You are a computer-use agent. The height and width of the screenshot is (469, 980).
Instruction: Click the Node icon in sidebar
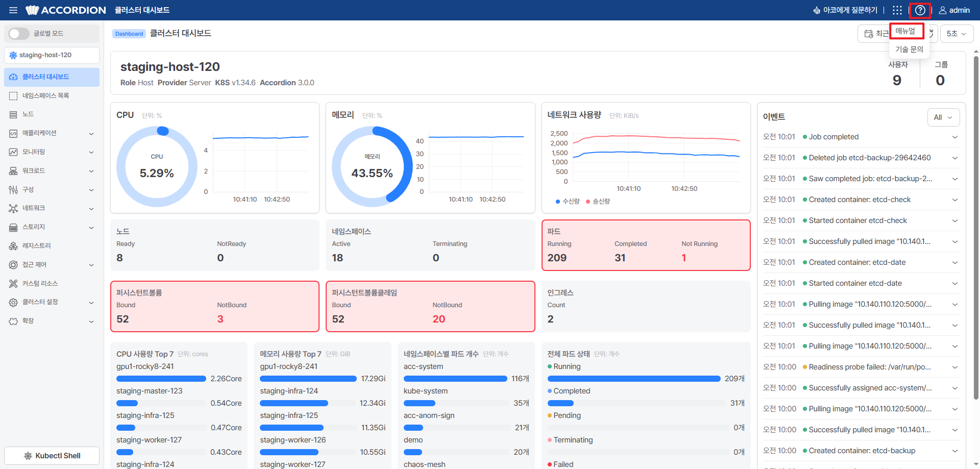[x=13, y=114]
